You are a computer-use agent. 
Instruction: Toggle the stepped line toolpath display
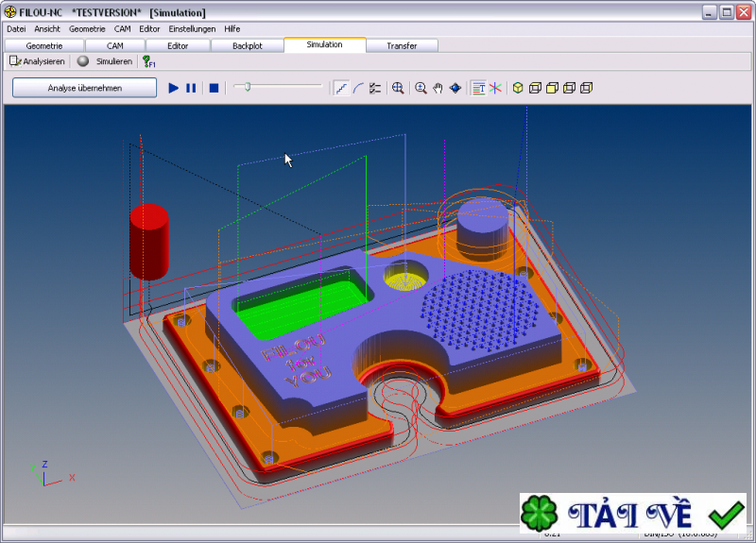(340, 88)
